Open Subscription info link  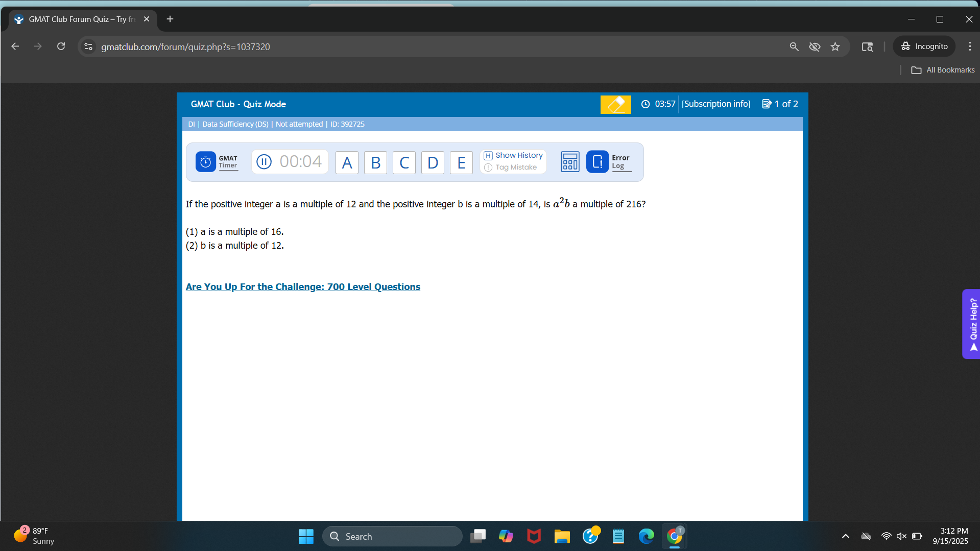(716, 104)
